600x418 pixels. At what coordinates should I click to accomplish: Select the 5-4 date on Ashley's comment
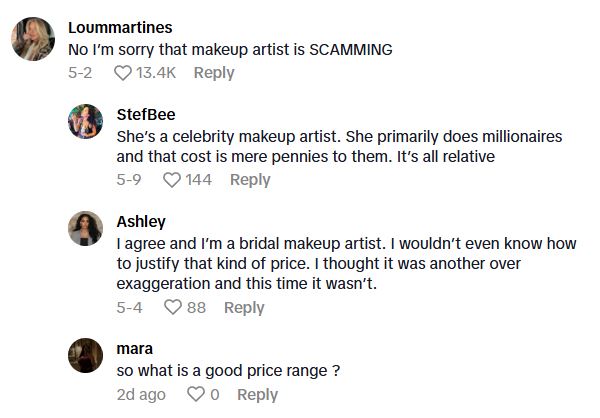click(130, 308)
